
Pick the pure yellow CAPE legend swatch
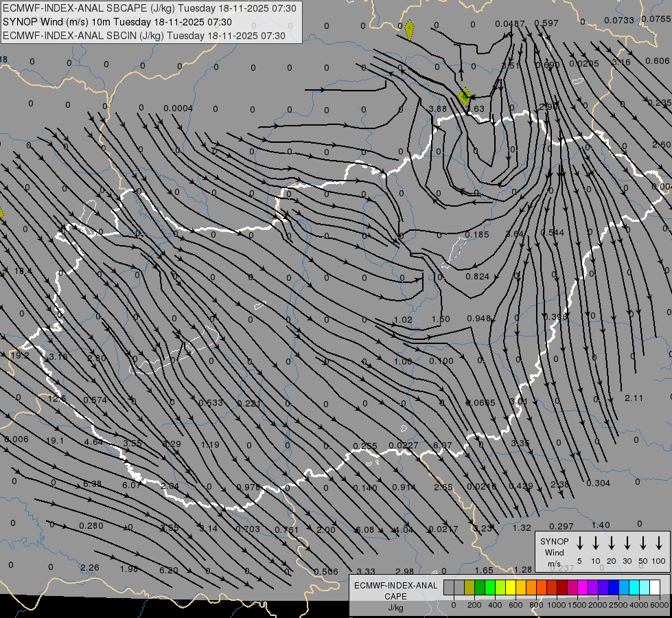tap(511, 588)
